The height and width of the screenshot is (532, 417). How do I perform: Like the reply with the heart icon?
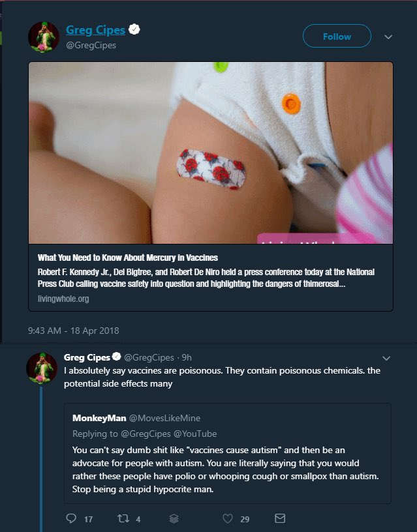pyautogui.click(x=228, y=518)
